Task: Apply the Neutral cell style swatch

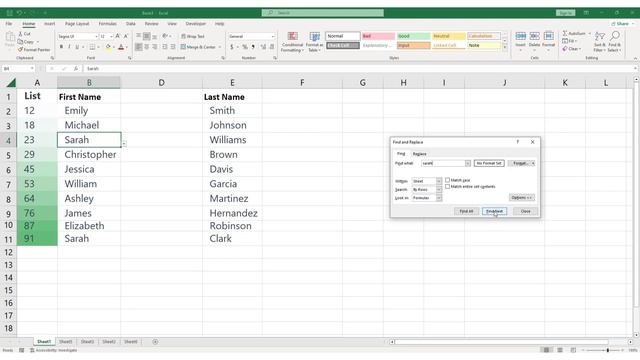Action: click(449, 36)
